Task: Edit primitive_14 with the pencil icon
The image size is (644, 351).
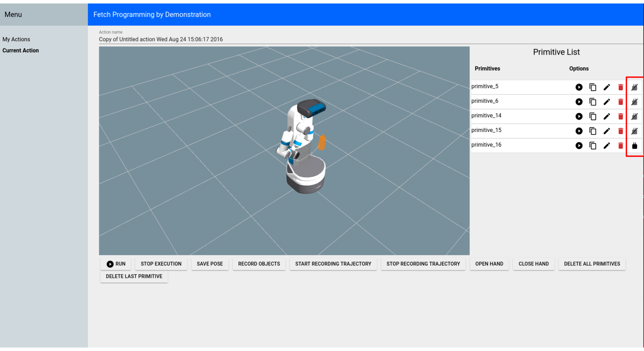Action: coord(607,116)
